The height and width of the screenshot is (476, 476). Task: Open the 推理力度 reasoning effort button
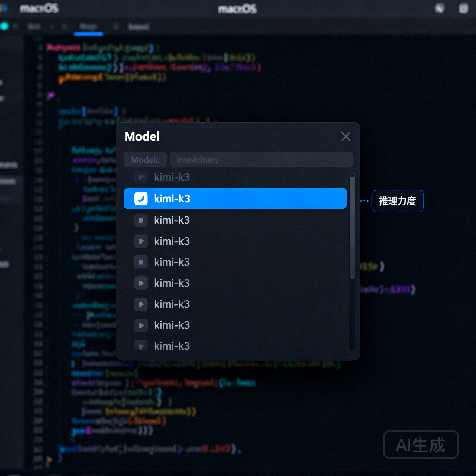(x=397, y=201)
